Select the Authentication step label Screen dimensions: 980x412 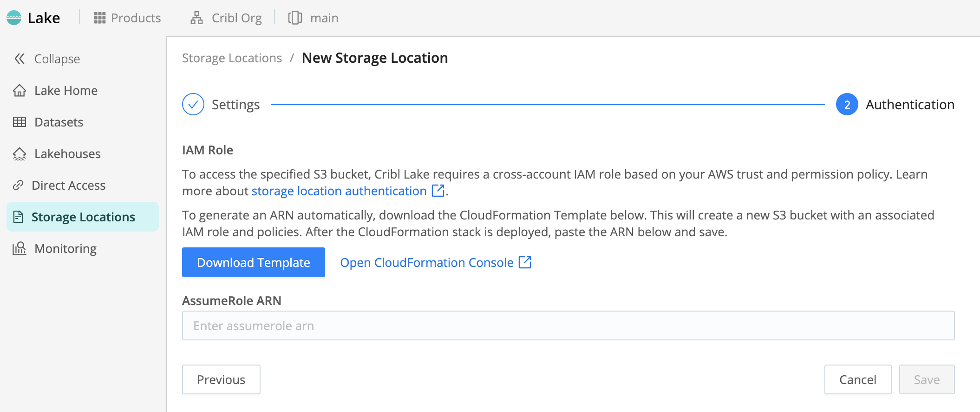click(x=910, y=104)
